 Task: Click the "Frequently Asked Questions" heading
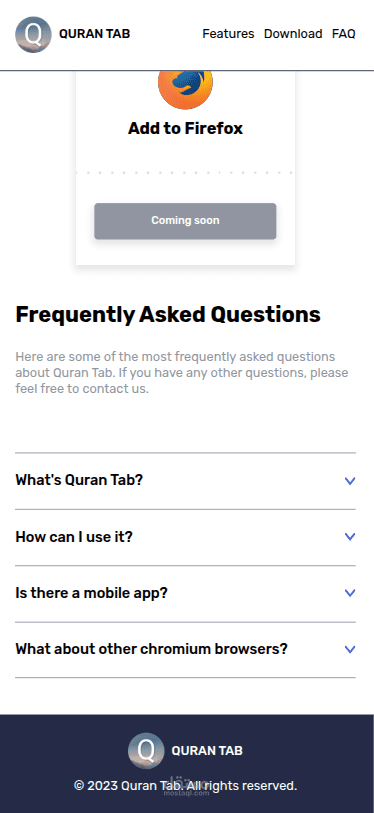click(168, 314)
